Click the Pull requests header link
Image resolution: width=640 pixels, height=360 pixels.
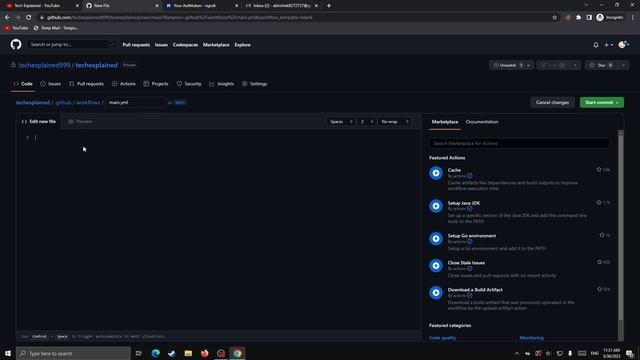pos(136,45)
